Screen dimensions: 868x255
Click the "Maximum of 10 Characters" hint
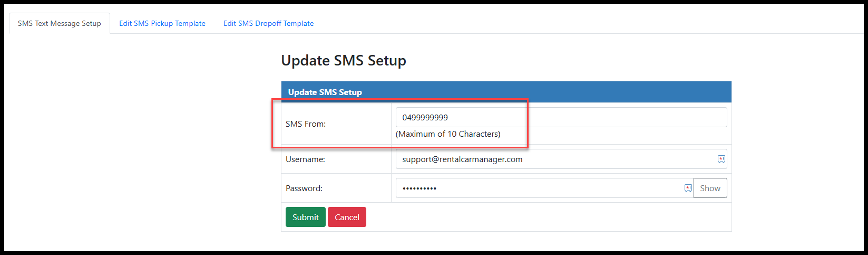(448, 134)
